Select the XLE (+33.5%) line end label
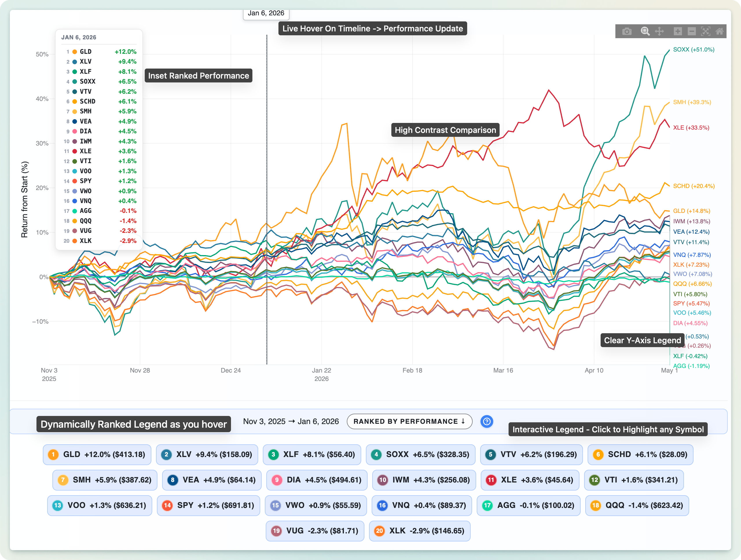 click(x=691, y=128)
